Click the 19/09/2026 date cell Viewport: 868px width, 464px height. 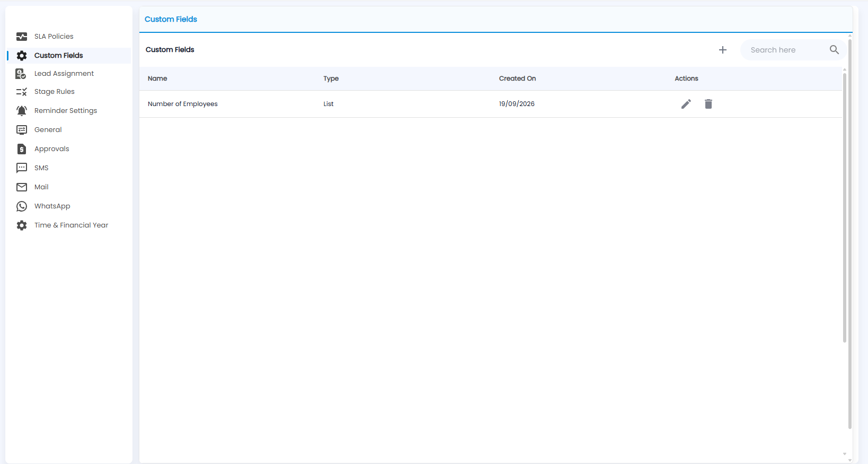click(517, 104)
